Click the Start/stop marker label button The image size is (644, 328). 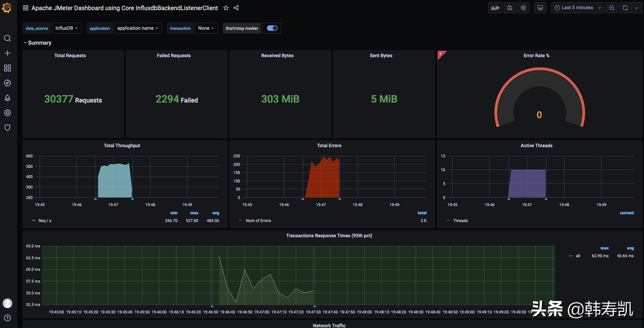point(242,28)
